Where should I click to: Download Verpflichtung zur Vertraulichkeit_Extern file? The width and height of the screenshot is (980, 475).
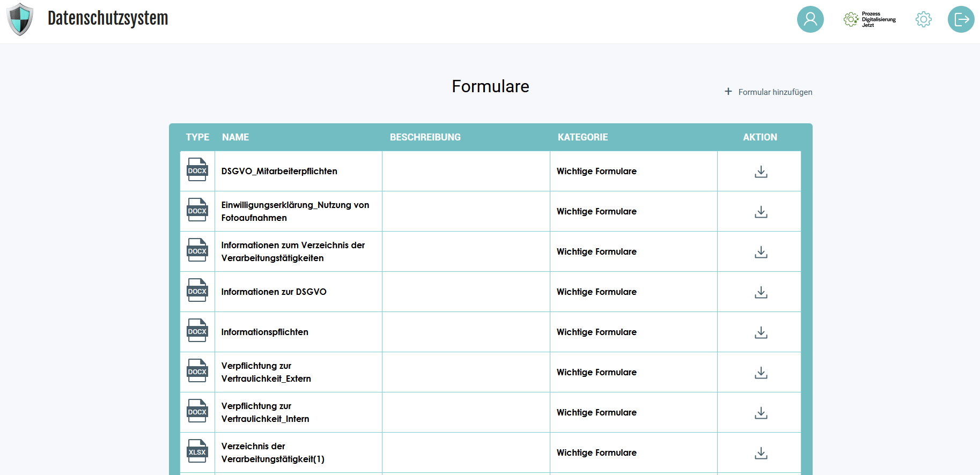point(761,373)
